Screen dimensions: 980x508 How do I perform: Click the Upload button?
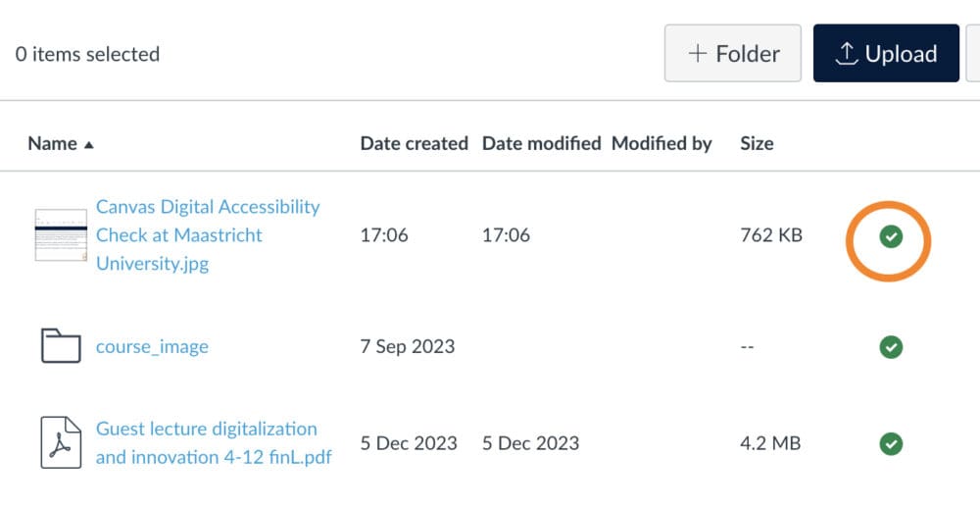[x=886, y=54]
